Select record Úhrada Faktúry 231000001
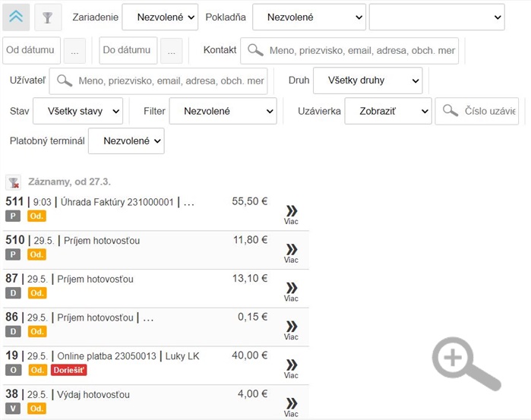The image size is (531, 420). coord(156,212)
